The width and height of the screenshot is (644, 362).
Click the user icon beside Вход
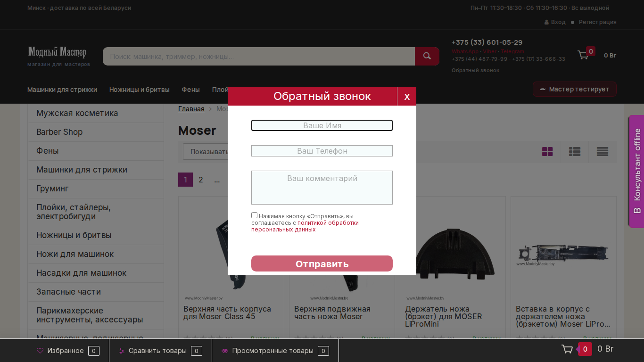click(546, 22)
